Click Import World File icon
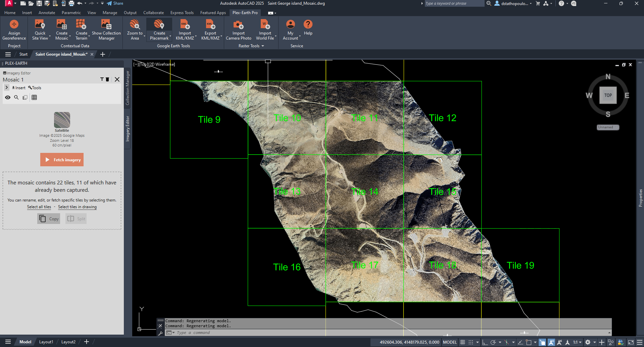The image size is (644, 347). pyautogui.click(x=265, y=24)
